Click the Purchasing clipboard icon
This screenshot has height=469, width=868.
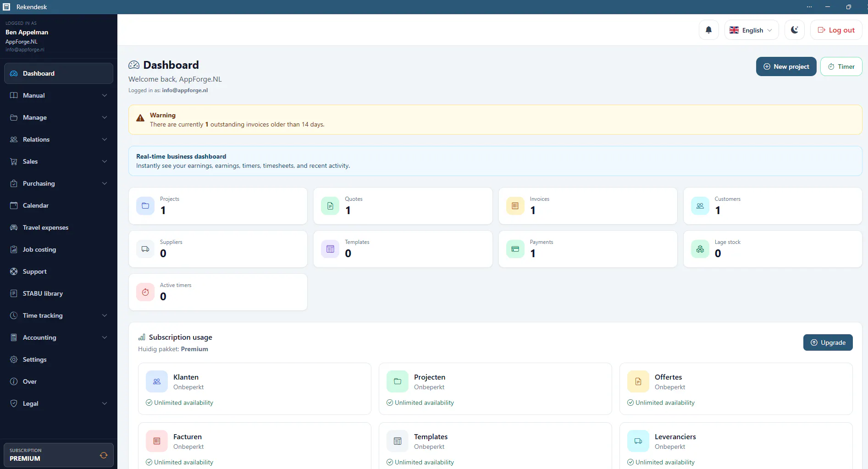click(14, 183)
